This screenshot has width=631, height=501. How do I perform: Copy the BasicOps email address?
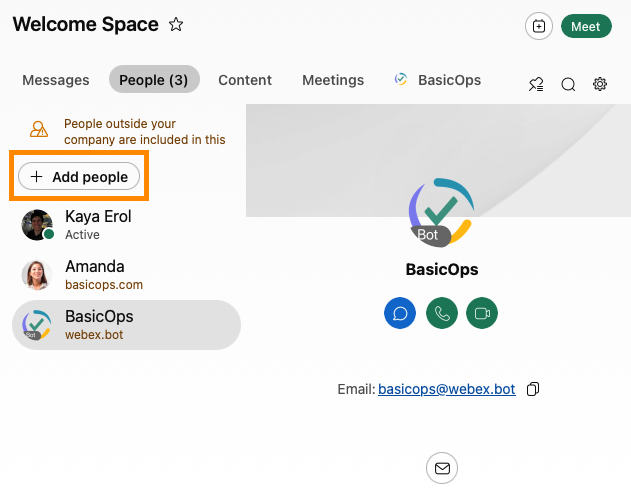tap(533, 389)
